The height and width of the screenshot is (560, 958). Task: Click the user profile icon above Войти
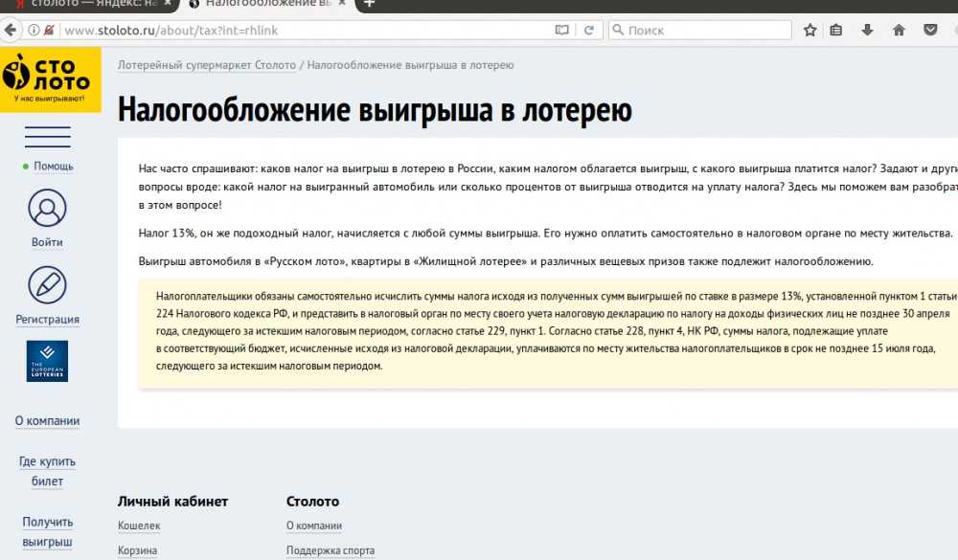(x=47, y=209)
